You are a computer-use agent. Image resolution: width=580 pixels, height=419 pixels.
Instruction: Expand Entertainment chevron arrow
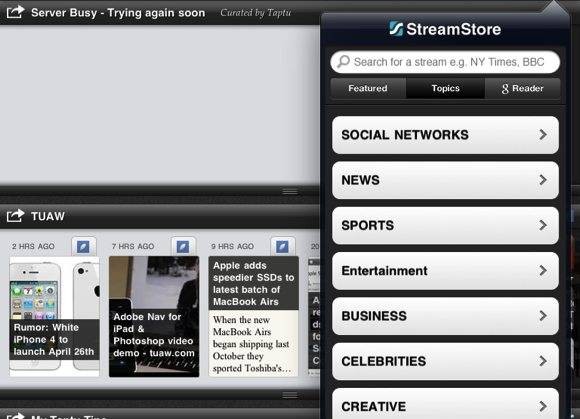click(543, 270)
